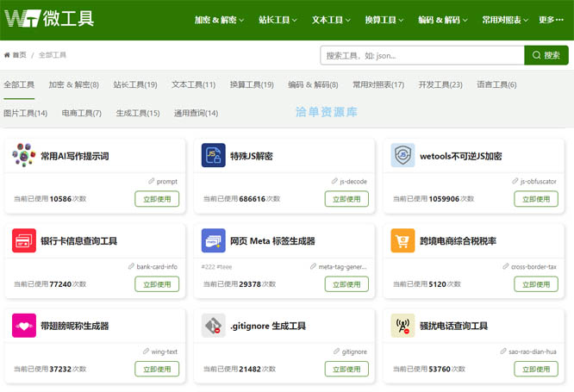Open the .gitignore 生成工具 icon
The height and width of the screenshot is (392, 574).
coord(214,326)
